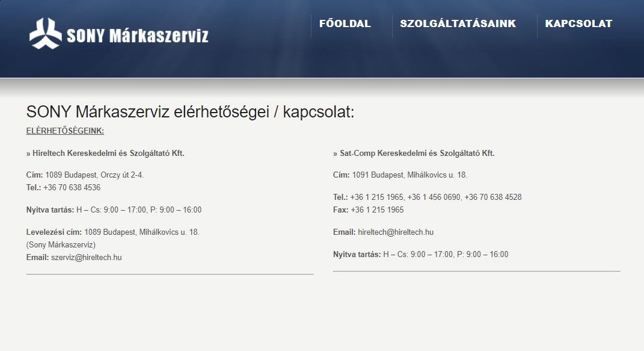Open the SZOLGÁLTATÁSAINK menu item
This screenshot has width=644, height=351.
point(458,24)
